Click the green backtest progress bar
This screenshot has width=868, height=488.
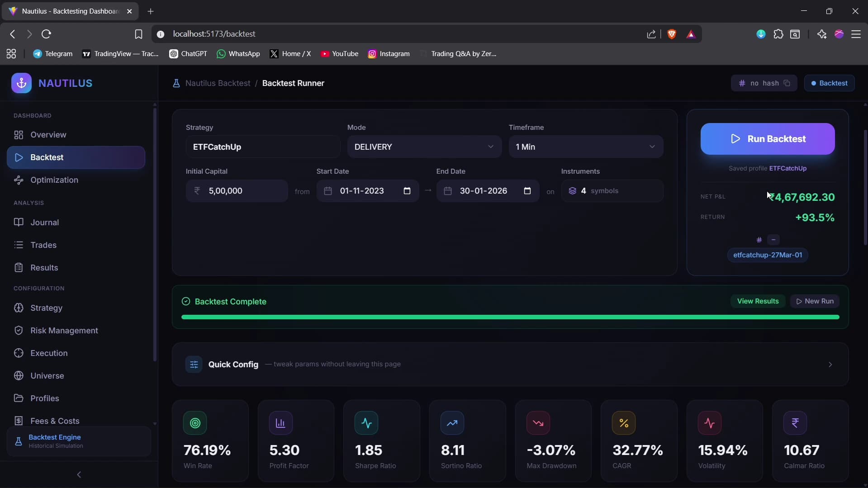(510, 317)
